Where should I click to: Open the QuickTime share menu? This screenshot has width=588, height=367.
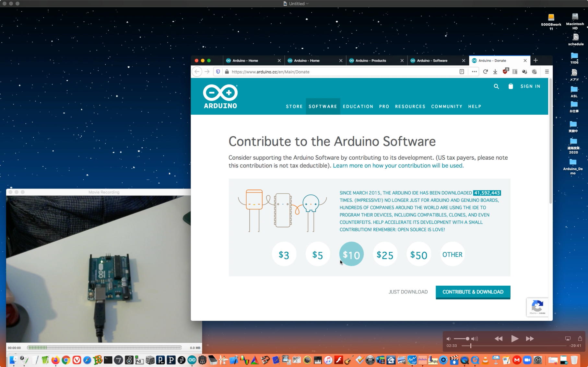580,338
